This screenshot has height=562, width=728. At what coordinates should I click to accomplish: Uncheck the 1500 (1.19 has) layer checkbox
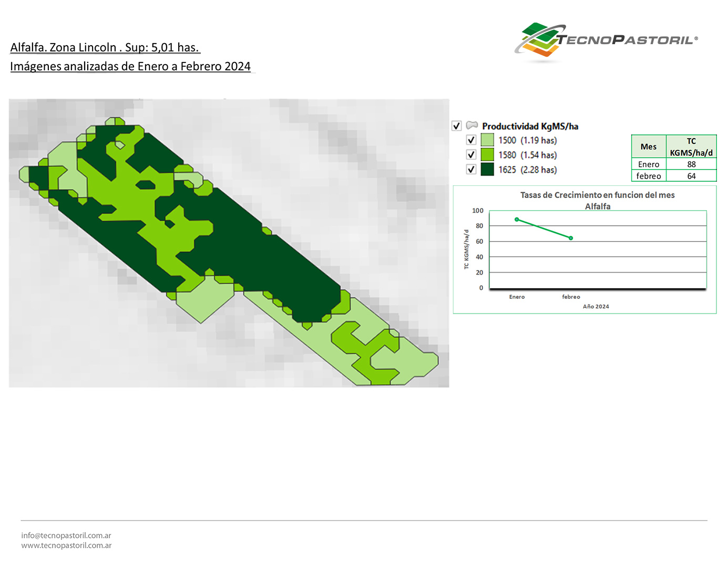point(471,140)
